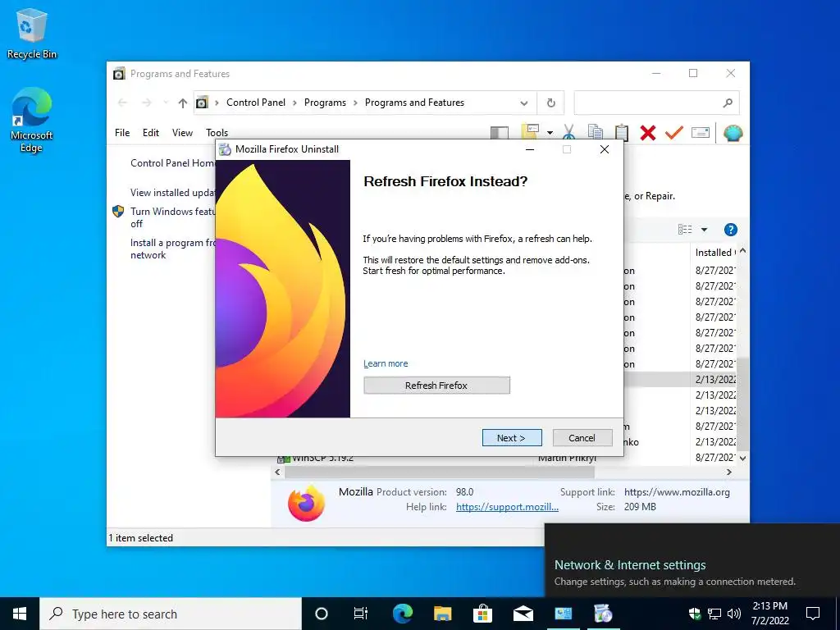Click the Copy icon in Explorer toolbar
Screen dimensions: 840x630
pos(596,132)
